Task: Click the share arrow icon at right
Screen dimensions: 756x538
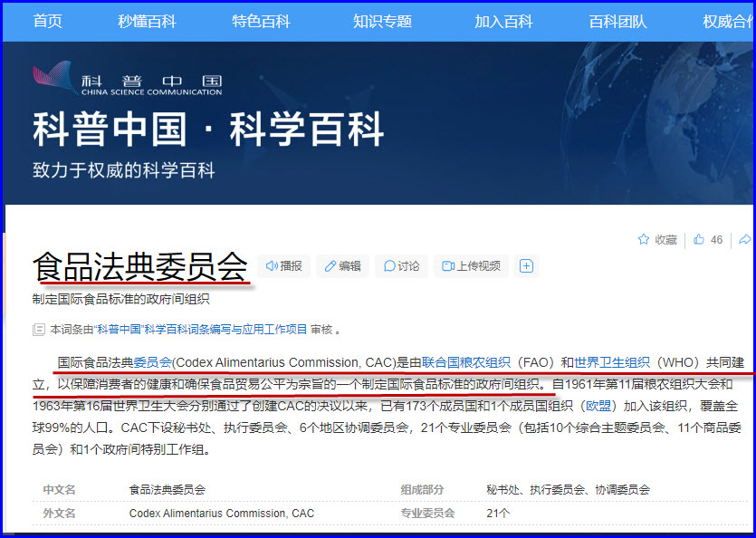Action: 744,240
